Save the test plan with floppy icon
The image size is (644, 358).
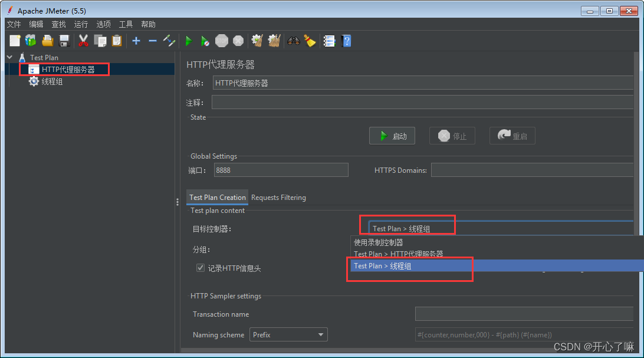[x=64, y=41]
